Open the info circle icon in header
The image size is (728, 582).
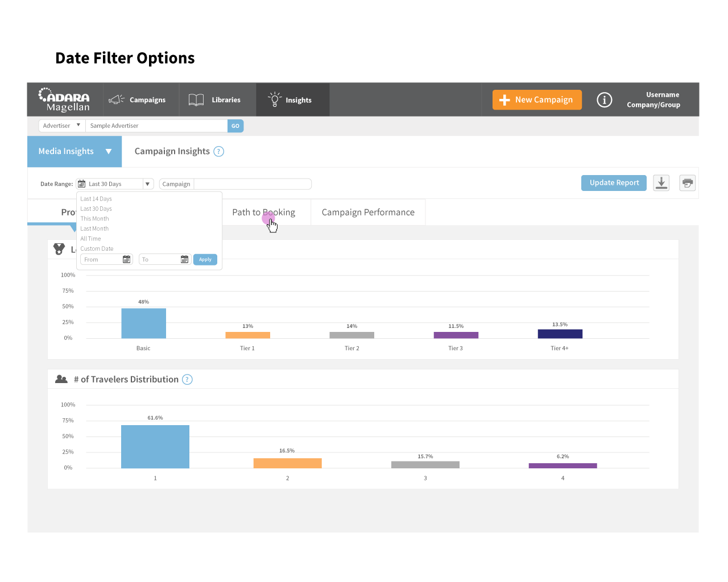(x=604, y=100)
